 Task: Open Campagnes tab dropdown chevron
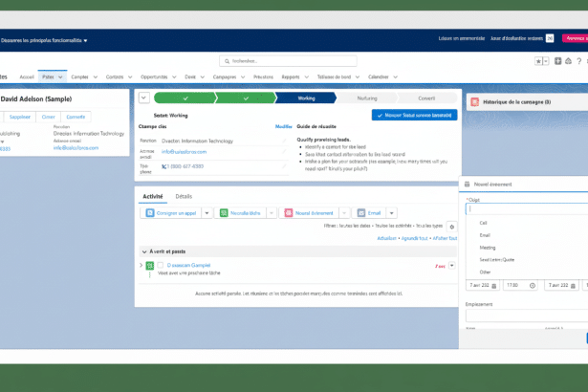(x=243, y=76)
